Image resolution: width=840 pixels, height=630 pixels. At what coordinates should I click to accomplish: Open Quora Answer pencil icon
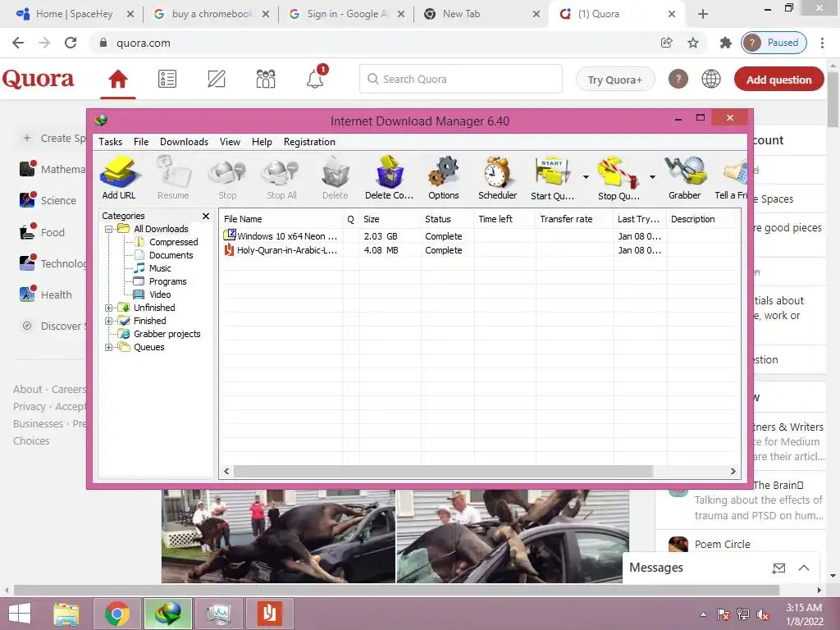(217, 80)
